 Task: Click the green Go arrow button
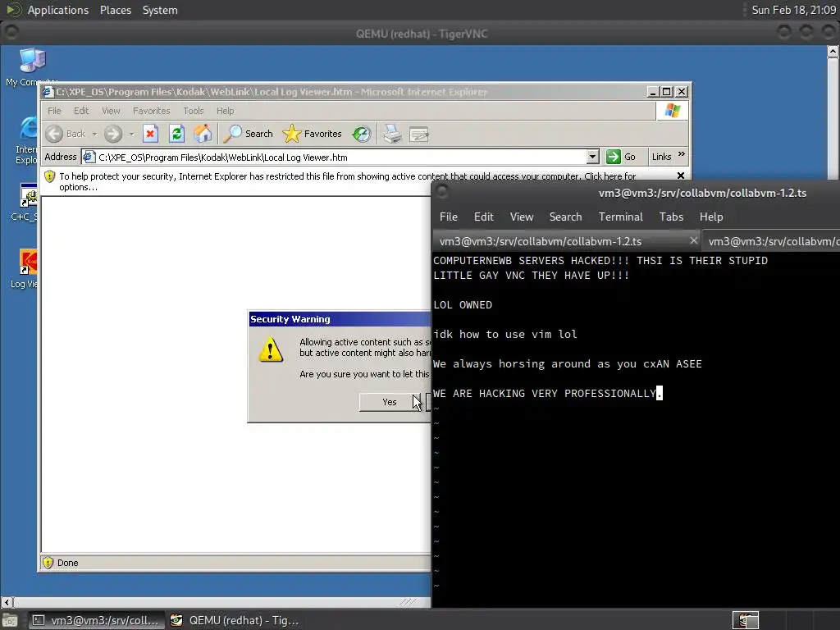click(x=614, y=157)
